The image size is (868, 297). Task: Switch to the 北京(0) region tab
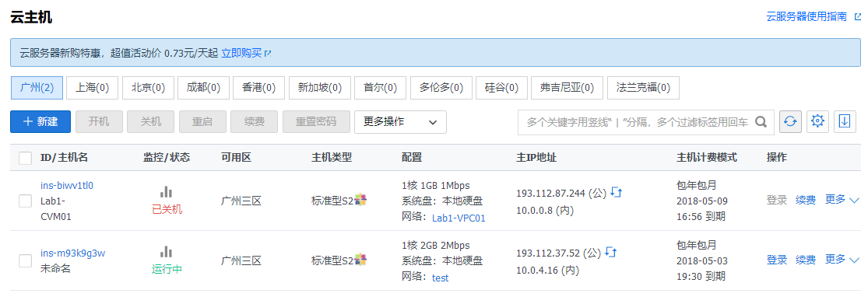pyautogui.click(x=148, y=87)
